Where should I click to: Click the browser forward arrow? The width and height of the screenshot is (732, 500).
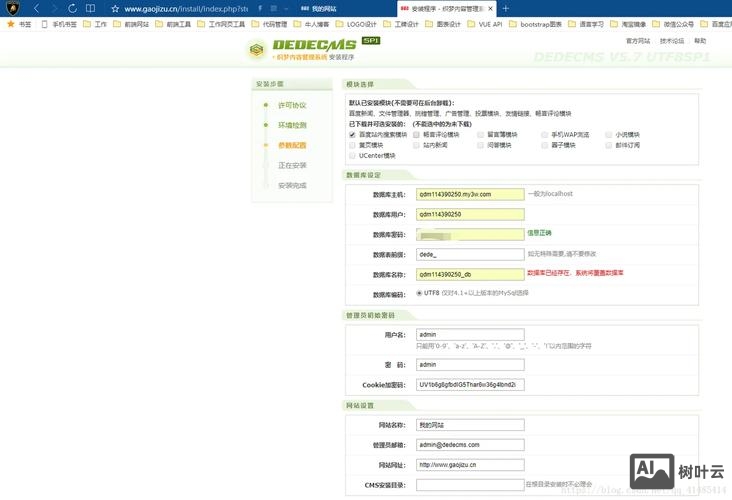[x=55, y=8]
